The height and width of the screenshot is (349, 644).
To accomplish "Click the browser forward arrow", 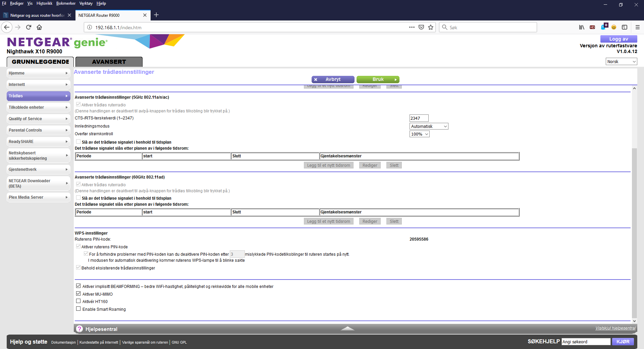I will point(18,27).
